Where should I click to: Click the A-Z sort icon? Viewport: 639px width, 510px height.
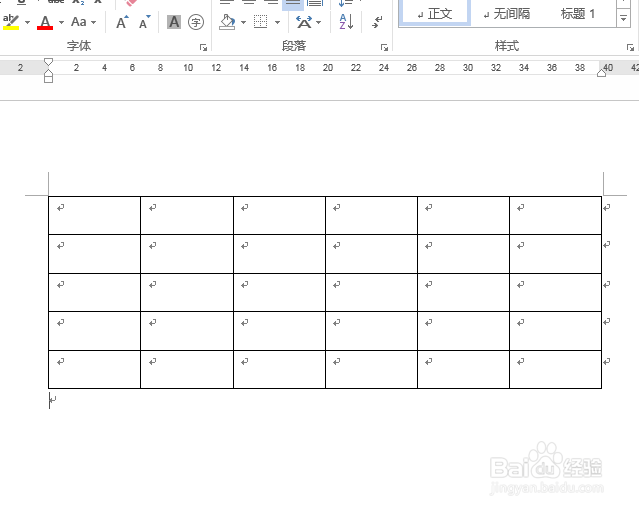point(346,22)
